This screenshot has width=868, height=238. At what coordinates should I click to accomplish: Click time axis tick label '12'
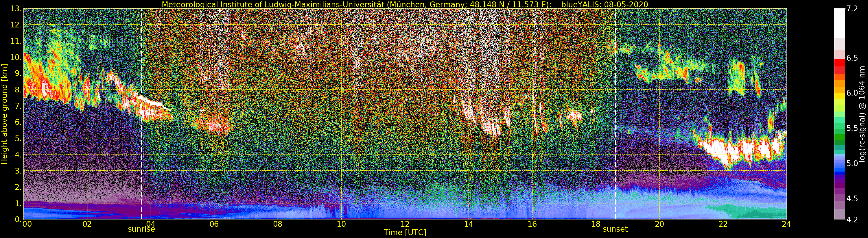click(x=405, y=224)
